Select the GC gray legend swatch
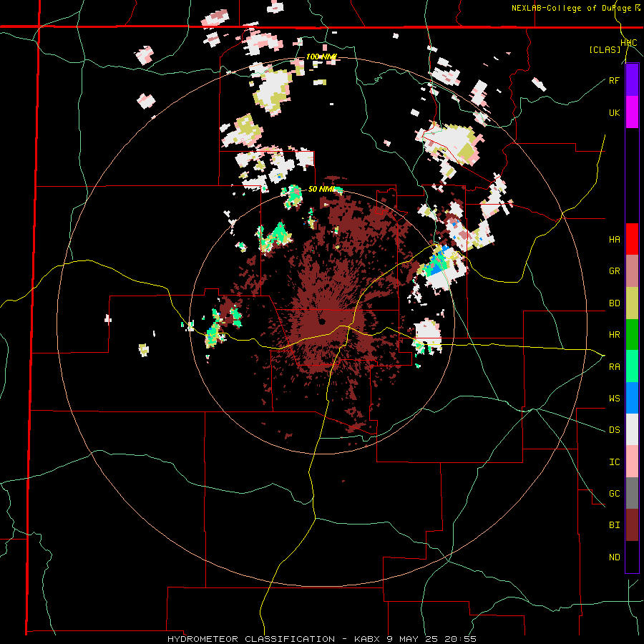Viewport: 644px width, 644px height. tap(632, 493)
